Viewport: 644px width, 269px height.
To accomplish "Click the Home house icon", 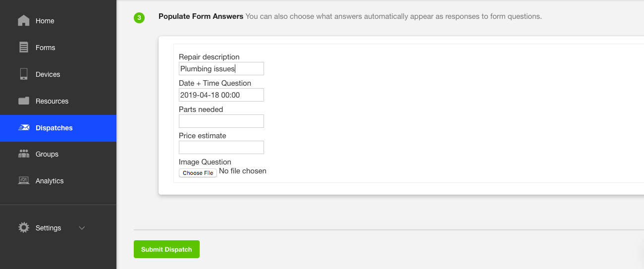I will (23, 21).
